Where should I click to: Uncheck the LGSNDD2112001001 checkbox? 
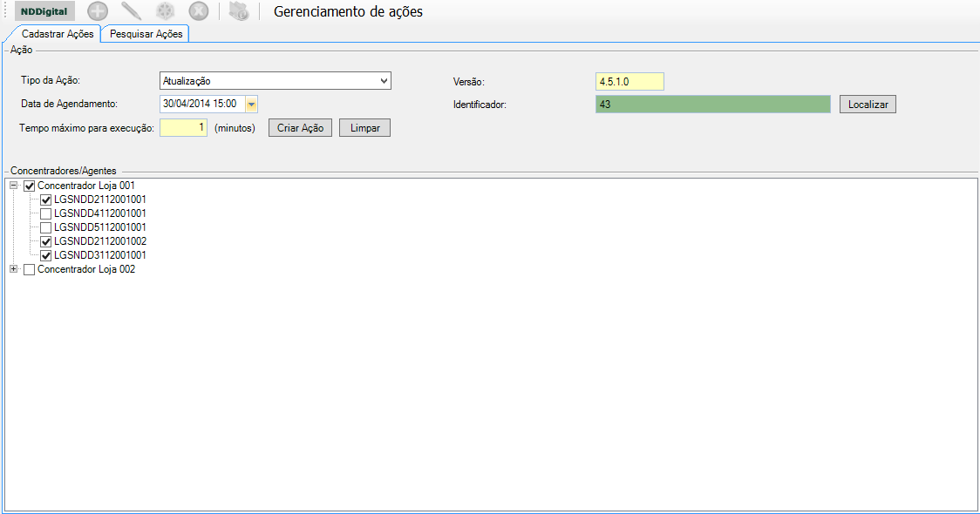pos(45,200)
